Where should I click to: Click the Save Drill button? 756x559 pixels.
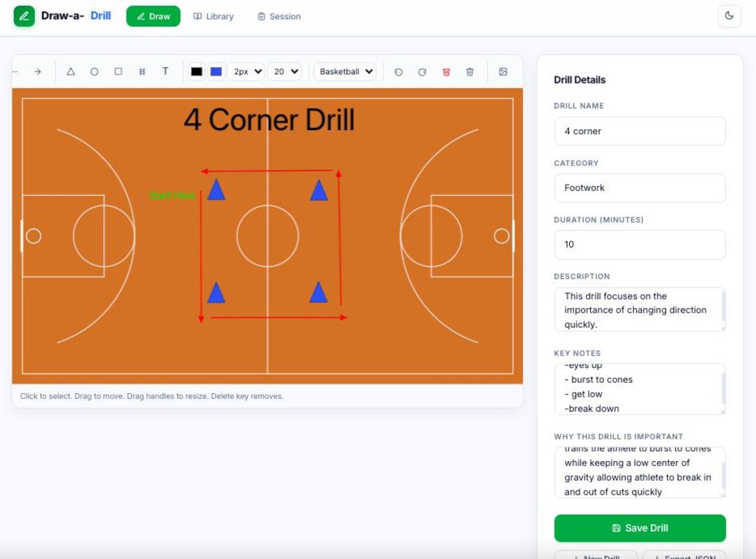tap(640, 528)
